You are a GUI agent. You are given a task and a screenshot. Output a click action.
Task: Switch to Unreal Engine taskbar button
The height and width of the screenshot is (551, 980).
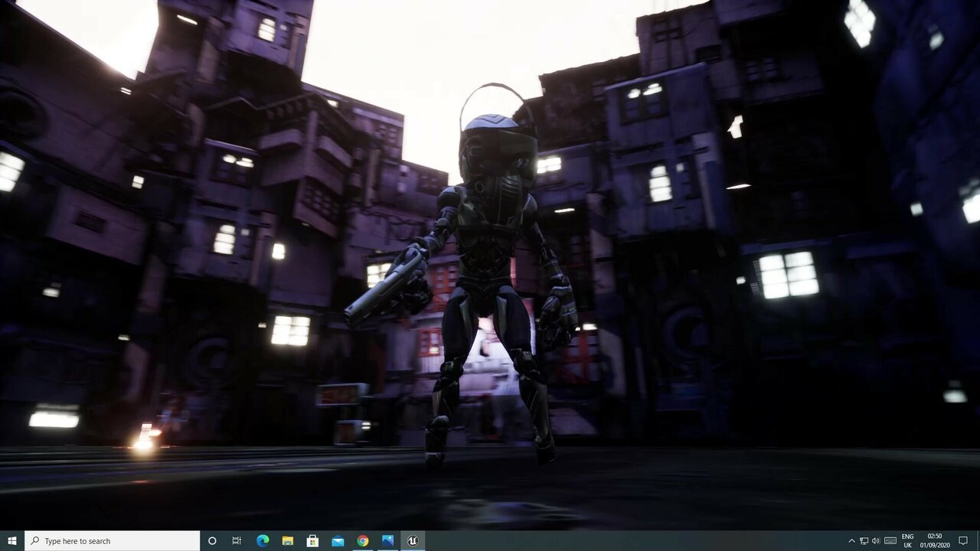point(413,540)
